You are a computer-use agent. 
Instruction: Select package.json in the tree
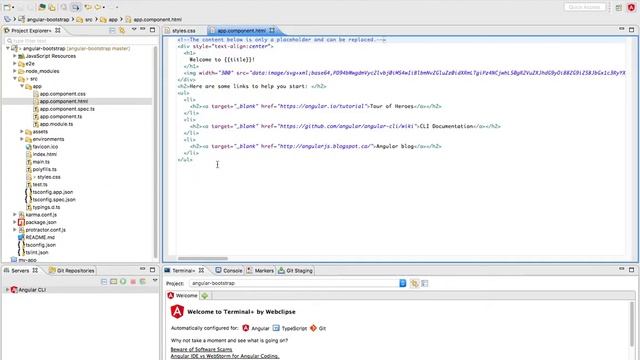[41, 222]
